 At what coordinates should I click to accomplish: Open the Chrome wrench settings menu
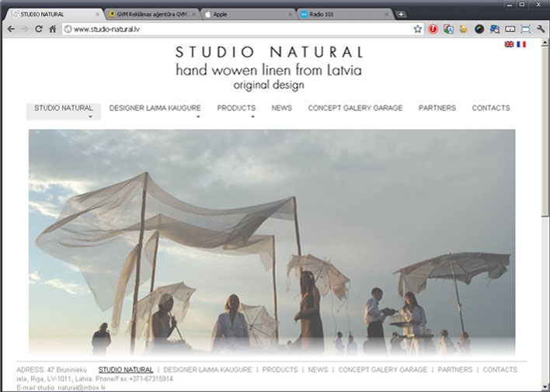pos(541,29)
